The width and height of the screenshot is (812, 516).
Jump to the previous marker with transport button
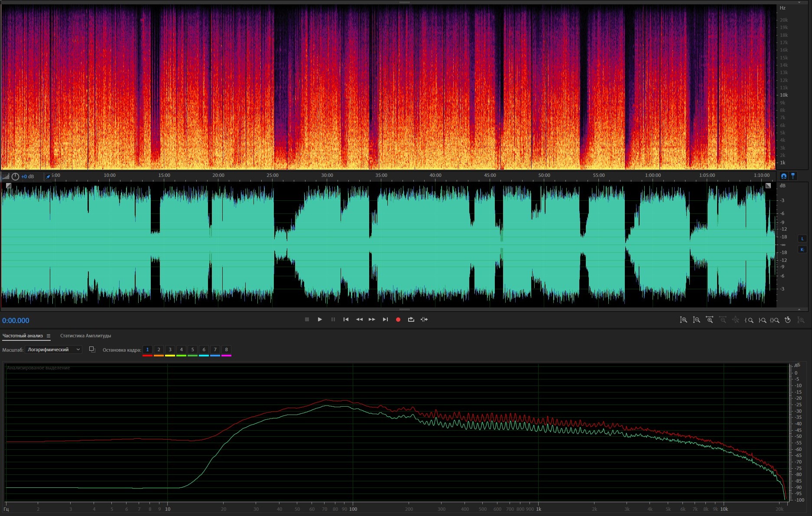click(346, 320)
